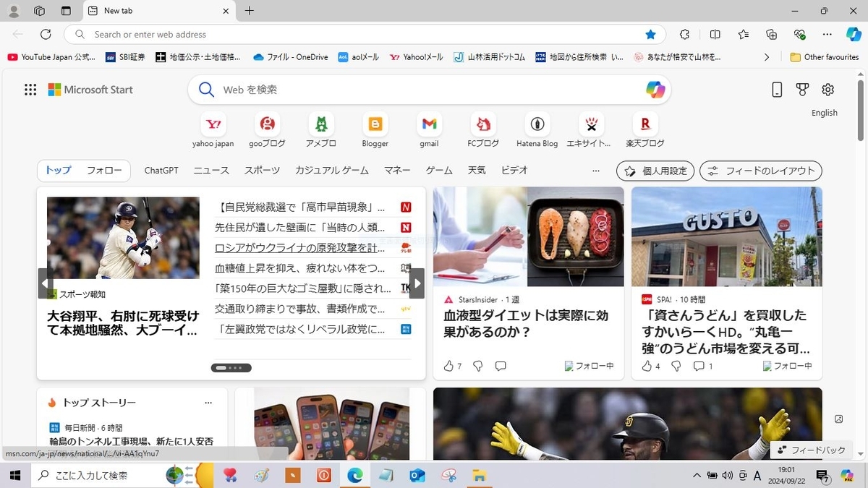Open YouTube Japan bookmark

(x=51, y=57)
